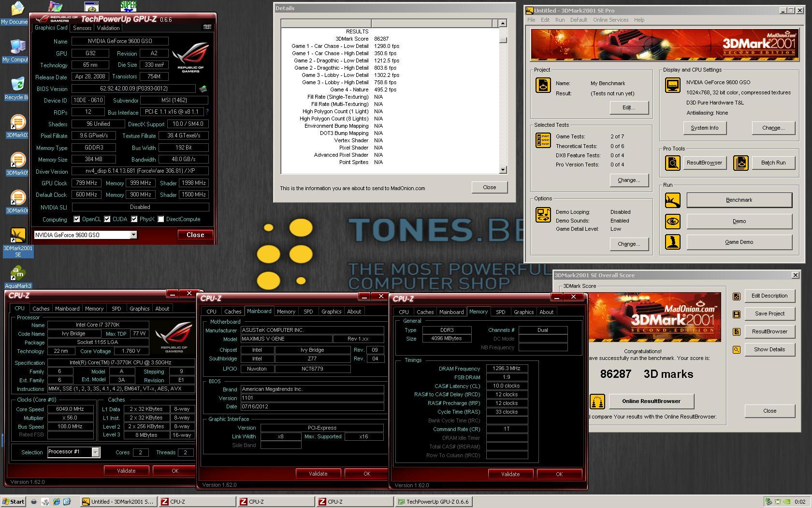812x508 pixels.
Task: Open the File menu in 3DMark2001
Action: click(x=531, y=20)
